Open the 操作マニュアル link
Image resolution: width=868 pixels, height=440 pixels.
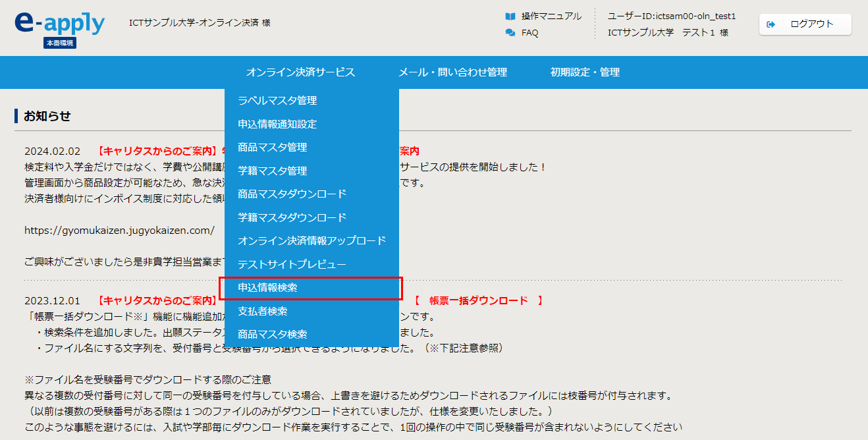coord(551,16)
